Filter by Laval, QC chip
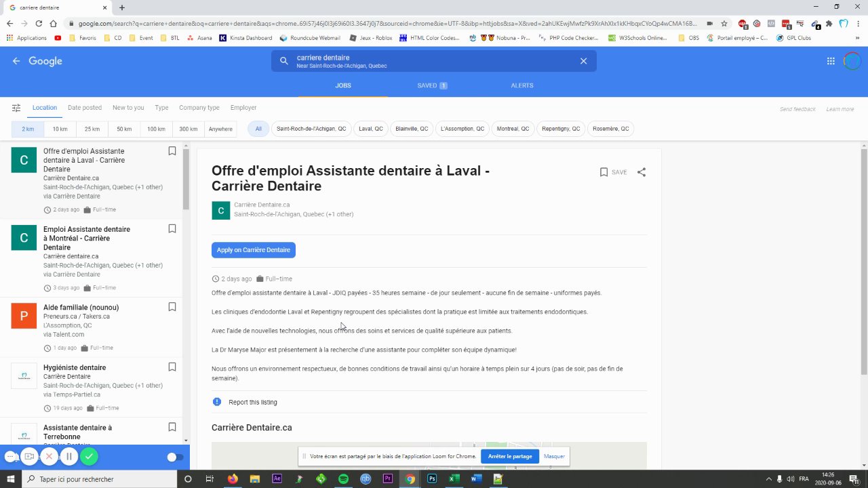 pos(371,129)
